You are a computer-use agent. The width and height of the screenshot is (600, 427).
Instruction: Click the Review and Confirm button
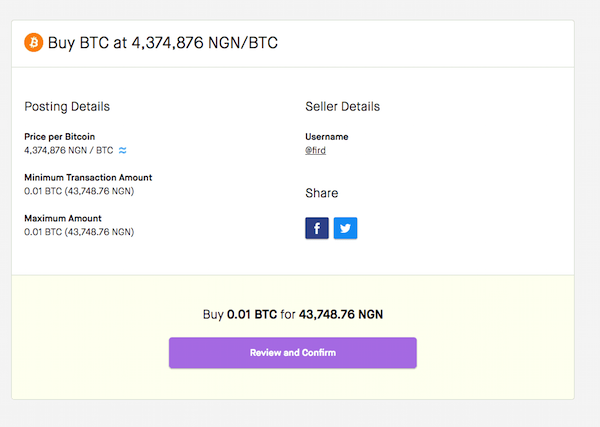[293, 353]
